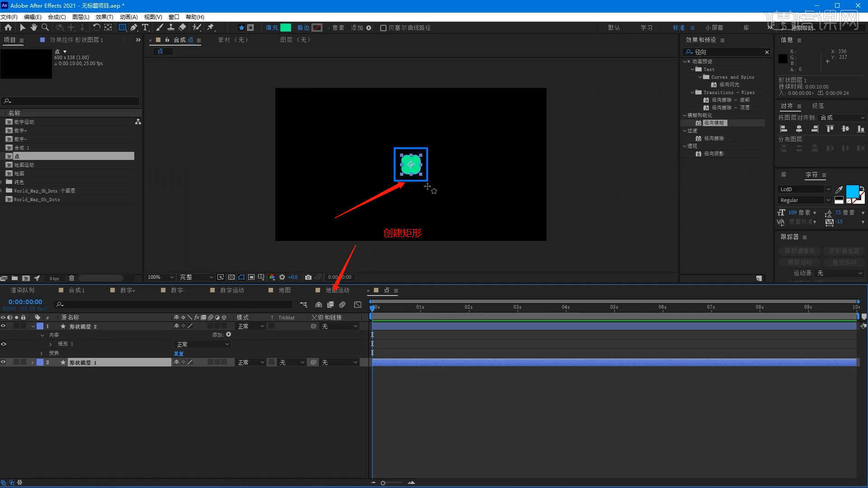Enable the Bezier path checkbox
Image resolution: width=868 pixels, height=488 pixels.
383,28
